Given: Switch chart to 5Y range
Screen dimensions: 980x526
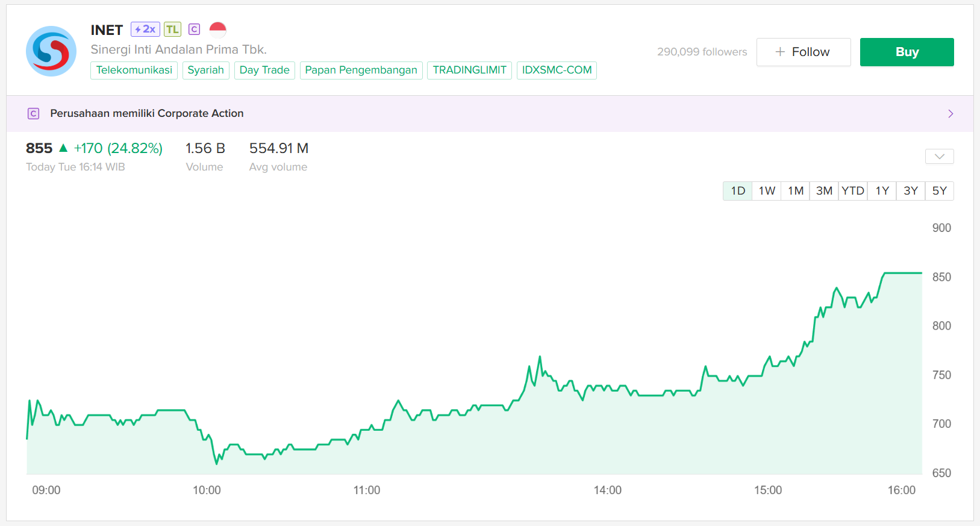Looking at the screenshot, I should (940, 191).
